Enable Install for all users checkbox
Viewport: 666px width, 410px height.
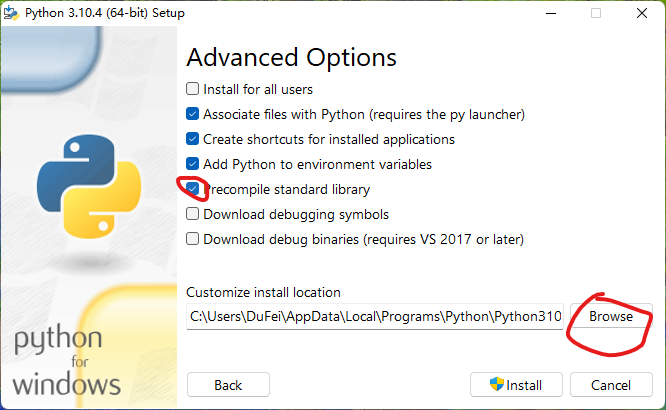coord(192,89)
